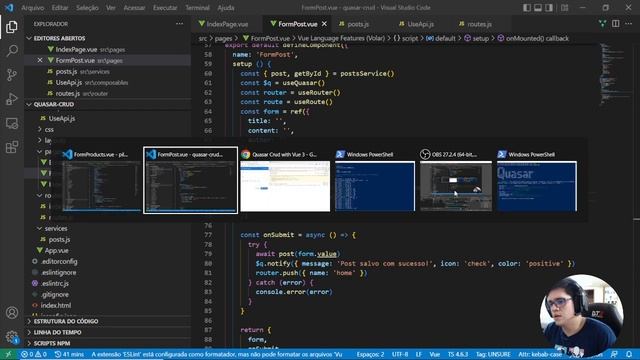Click remote window indicator in status bar
The height and width of the screenshot is (360, 640).
[8, 354]
